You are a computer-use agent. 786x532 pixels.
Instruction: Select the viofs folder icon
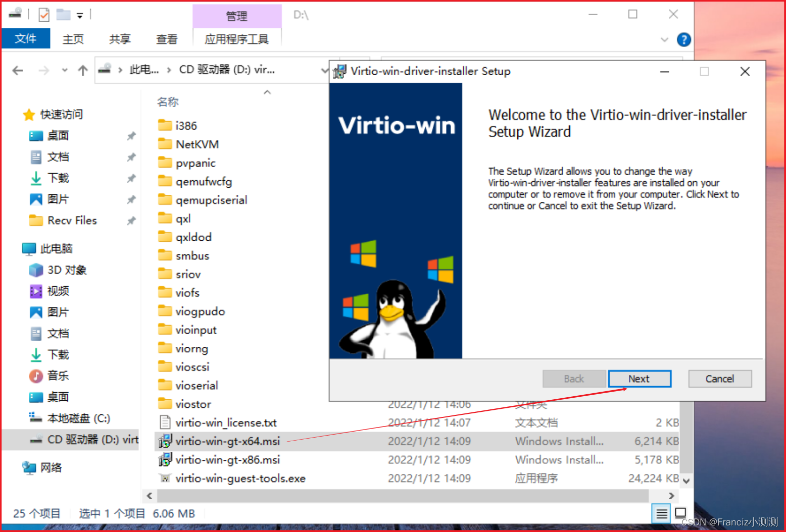(165, 293)
